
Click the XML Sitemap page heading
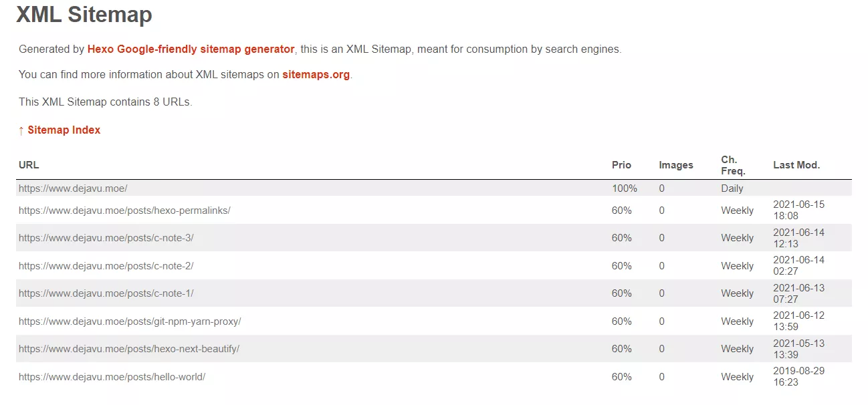(84, 14)
